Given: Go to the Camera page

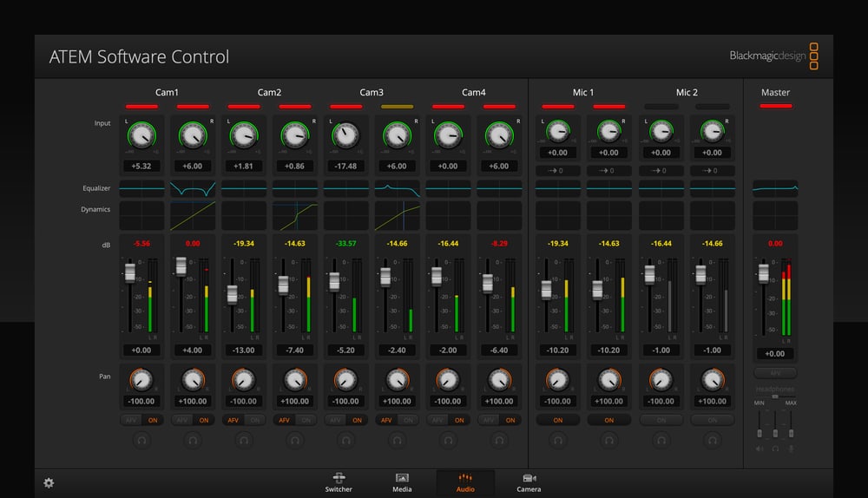Looking at the screenshot, I should pos(529,482).
